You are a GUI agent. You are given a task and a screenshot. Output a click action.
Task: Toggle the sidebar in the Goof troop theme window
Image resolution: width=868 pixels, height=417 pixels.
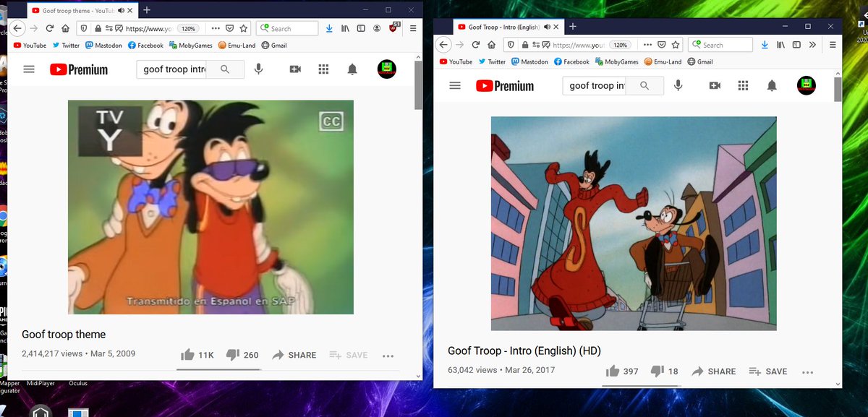tap(361, 28)
